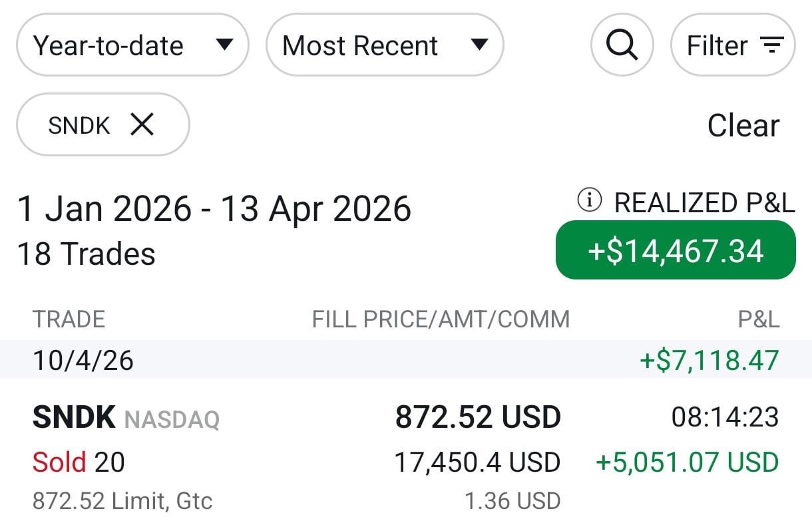Viewport: 812px width, 523px height.
Task: Click the TRADE column header
Action: coord(69,319)
